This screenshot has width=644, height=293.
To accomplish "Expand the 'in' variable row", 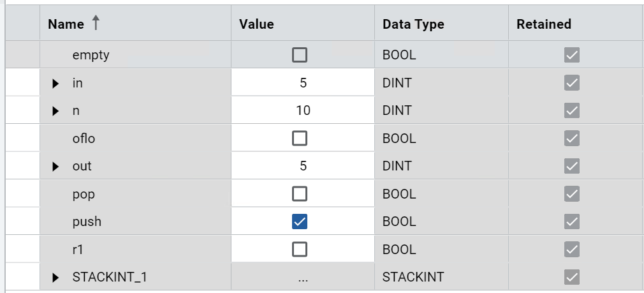I will click(x=55, y=83).
